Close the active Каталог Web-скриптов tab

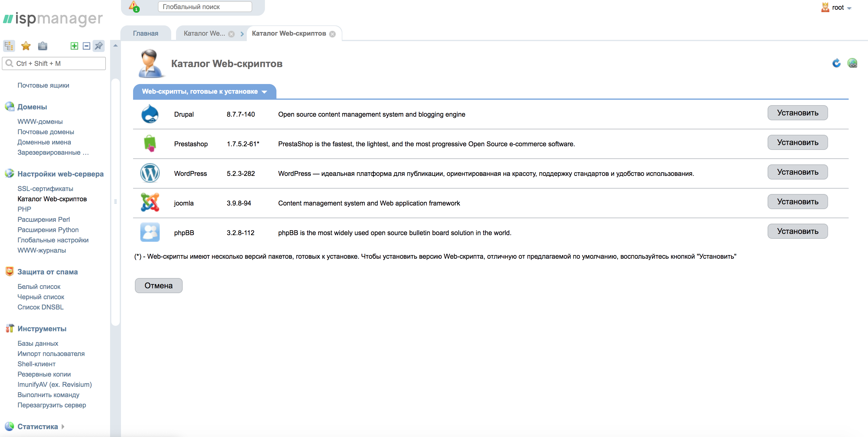pyautogui.click(x=332, y=34)
